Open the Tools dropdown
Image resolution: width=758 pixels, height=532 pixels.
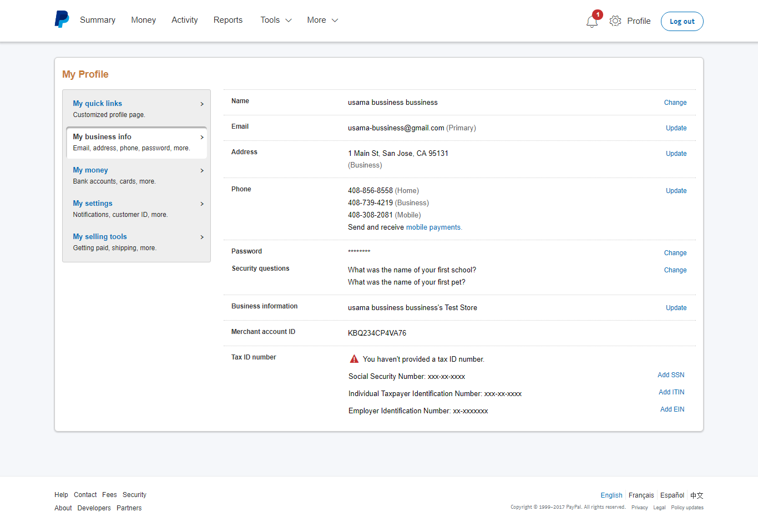point(275,19)
